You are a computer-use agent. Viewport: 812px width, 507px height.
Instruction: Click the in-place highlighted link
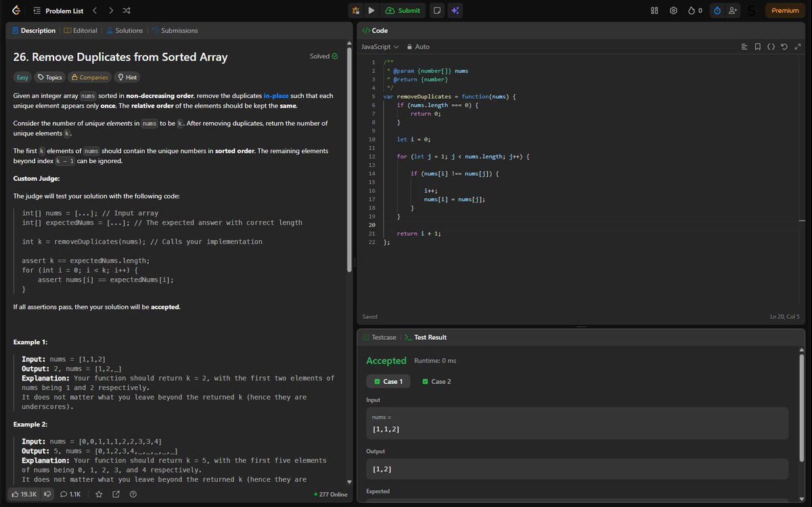coord(277,96)
